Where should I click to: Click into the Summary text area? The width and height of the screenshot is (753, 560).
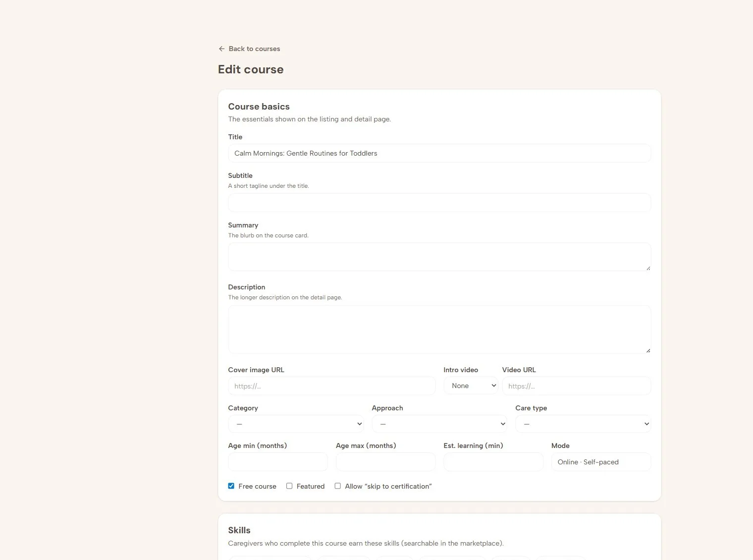[x=439, y=257]
